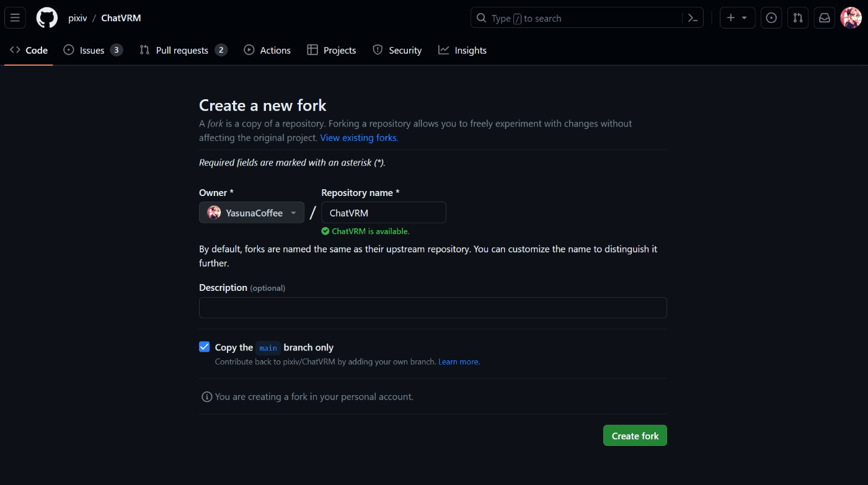
Task: Switch to the Pull requests tab
Action: (184, 50)
